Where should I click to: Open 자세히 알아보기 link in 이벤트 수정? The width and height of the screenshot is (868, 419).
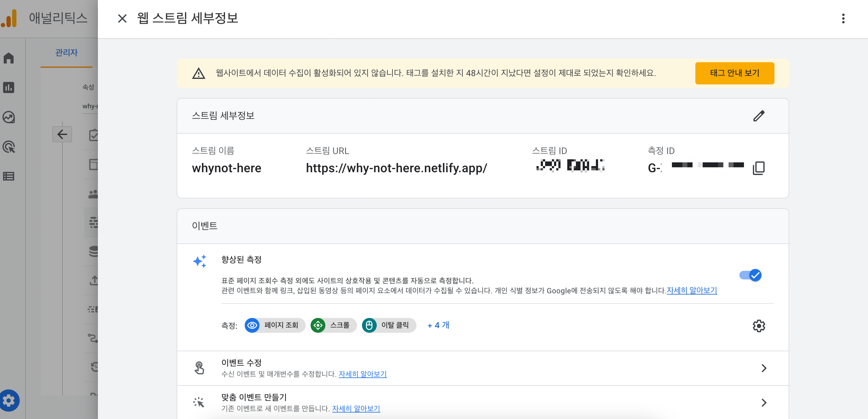(363, 374)
